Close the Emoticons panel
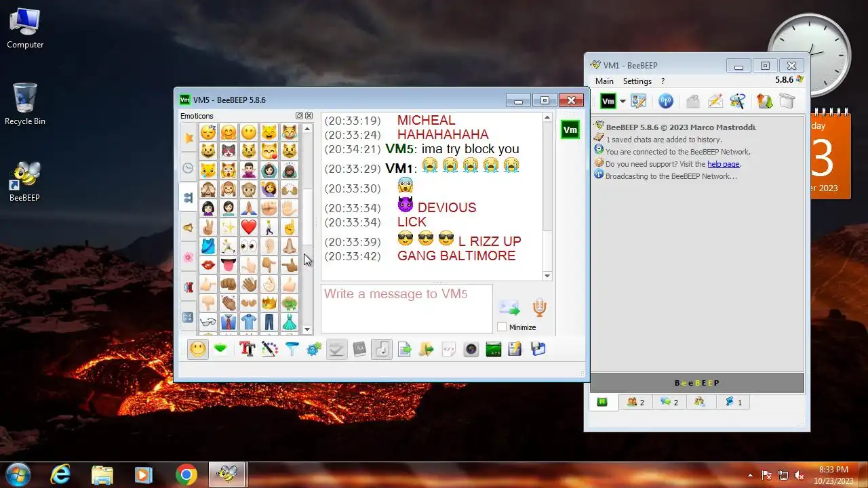 [309, 116]
